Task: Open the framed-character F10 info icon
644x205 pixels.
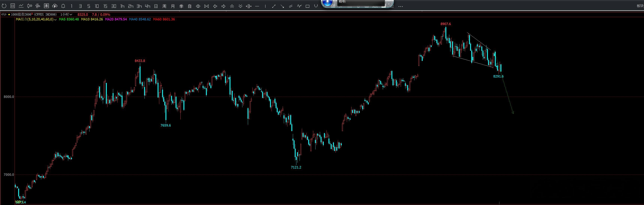Action: (46, 6)
